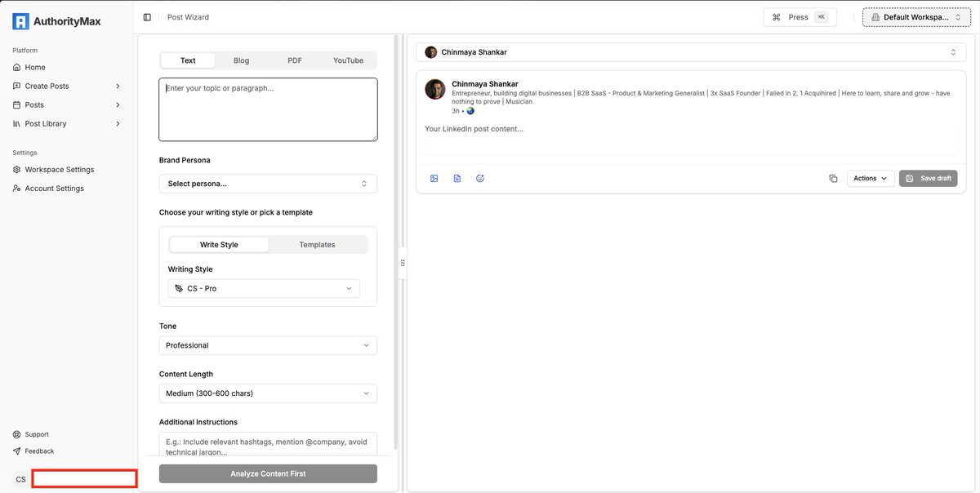Click the Support icon at bottom left
The image size is (980, 493).
pyautogui.click(x=16, y=434)
